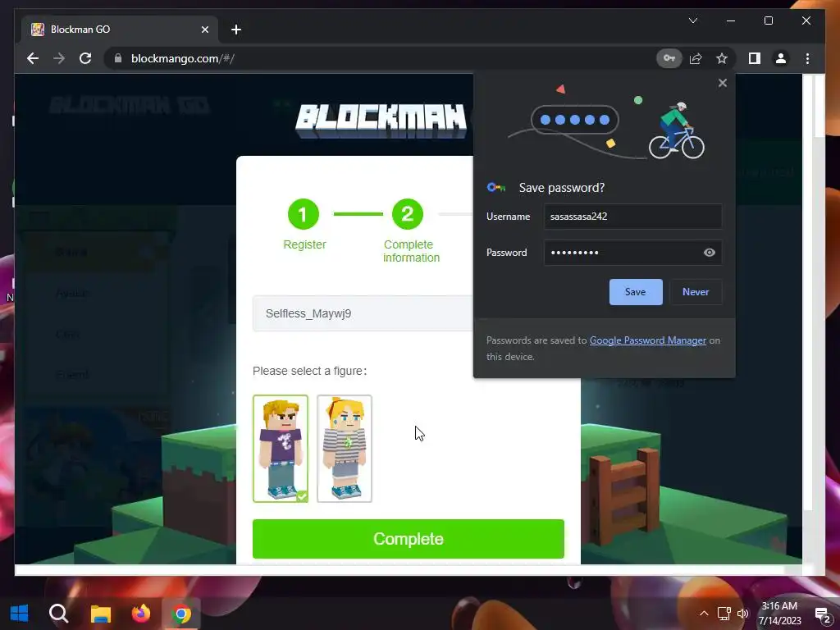Open the Chrome profile menu

[x=781, y=58]
